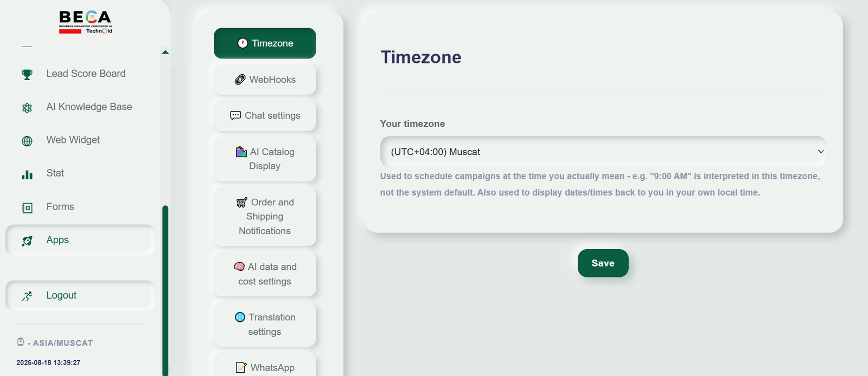868x376 pixels.
Task: Click the Apps rocket icon
Action: click(27, 241)
